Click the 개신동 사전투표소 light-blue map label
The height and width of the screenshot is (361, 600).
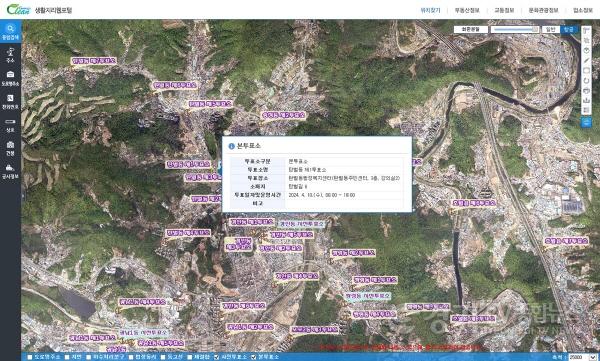302,224
